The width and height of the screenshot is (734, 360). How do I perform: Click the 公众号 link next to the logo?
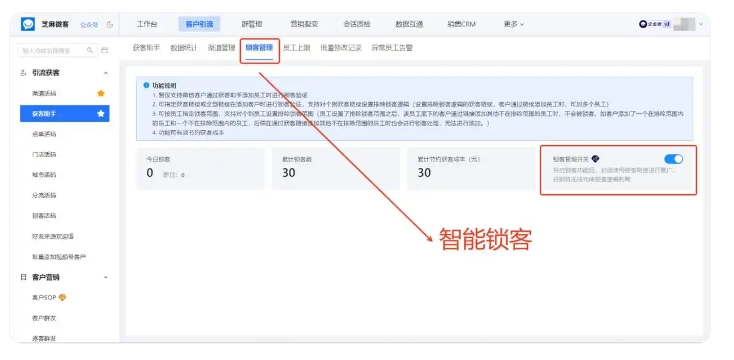pos(89,25)
